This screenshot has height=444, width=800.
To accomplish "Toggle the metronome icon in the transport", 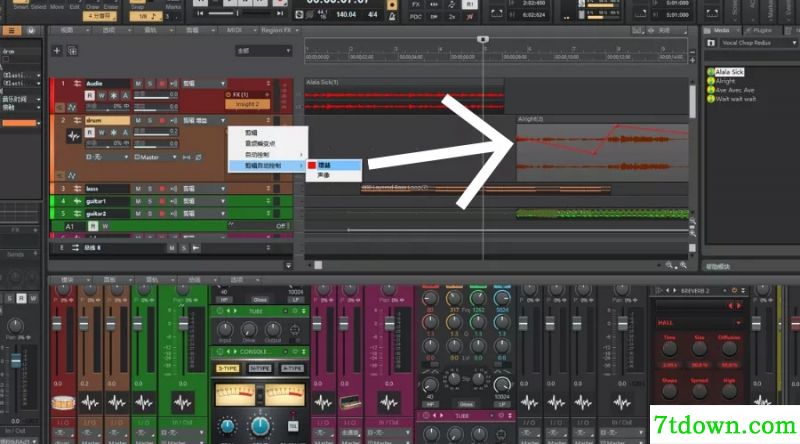I will (392, 16).
